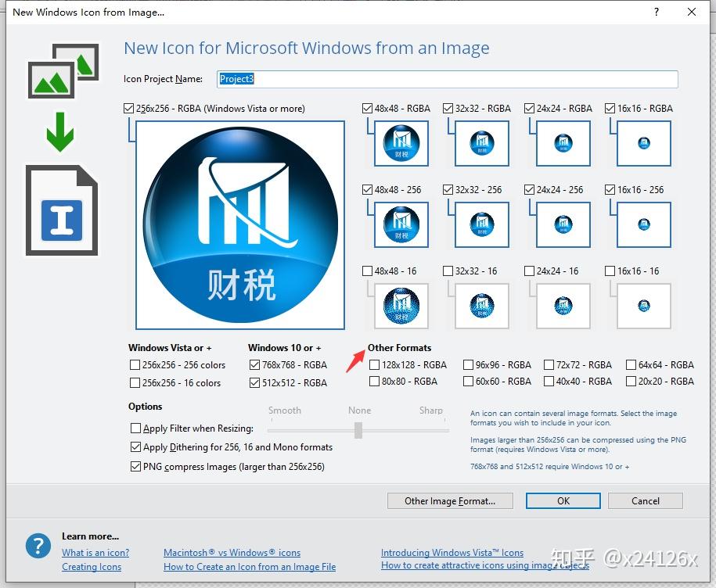Click the 24x24 - 256 preview thumbnail
The width and height of the screenshot is (716, 588).
click(563, 224)
